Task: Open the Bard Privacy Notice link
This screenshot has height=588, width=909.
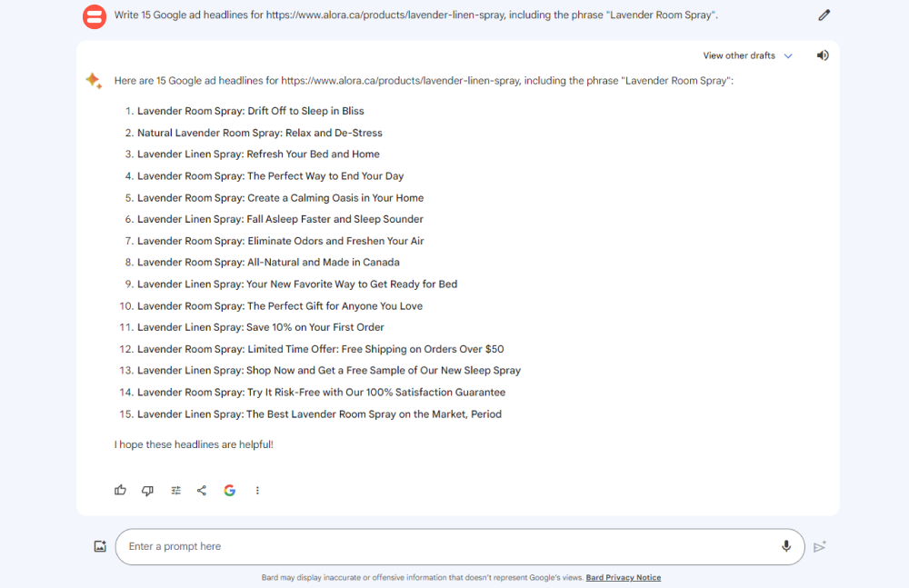Action: [x=624, y=578]
